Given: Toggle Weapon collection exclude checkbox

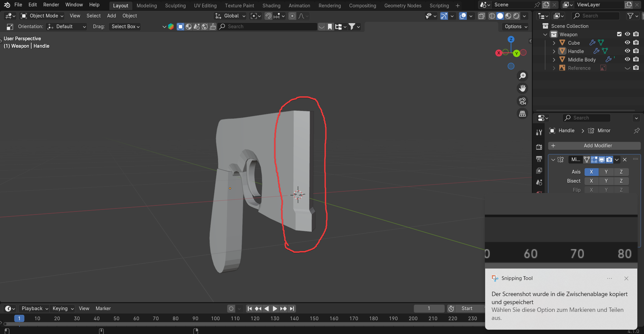Looking at the screenshot, I should click(x=619, y=34).
